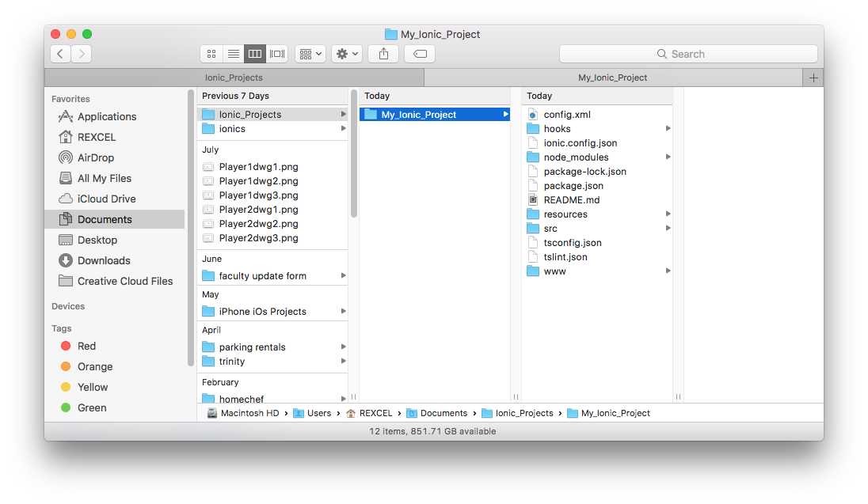Switch to icon view in the toolbar
The image size is (868, 504).
[x=211, y=53]
